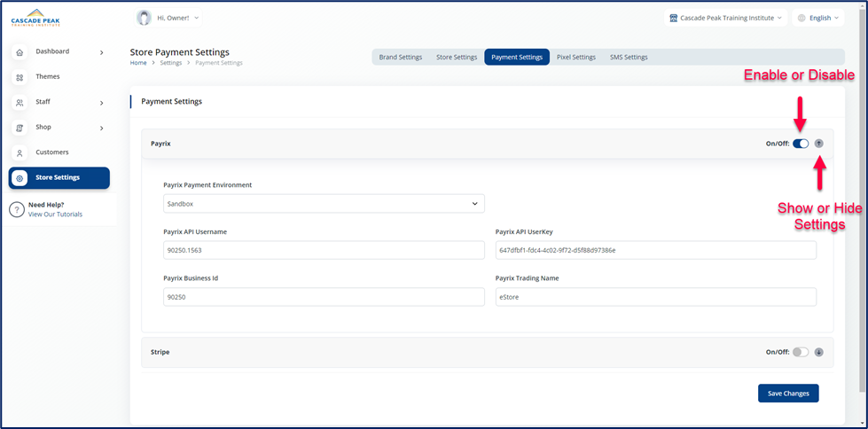Open the Cascade Peak Training Institute store selector
This screenshot has height=429, width=868.
(x=726, y=18)
